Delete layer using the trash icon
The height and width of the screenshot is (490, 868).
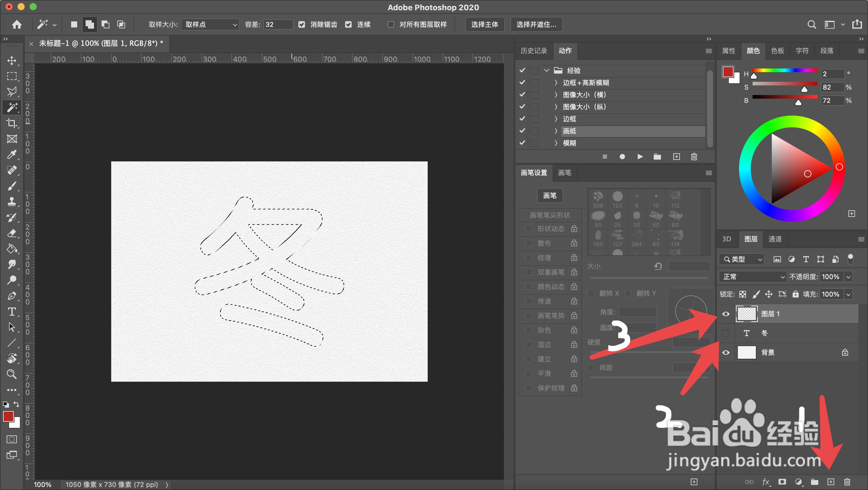point(847,482)
